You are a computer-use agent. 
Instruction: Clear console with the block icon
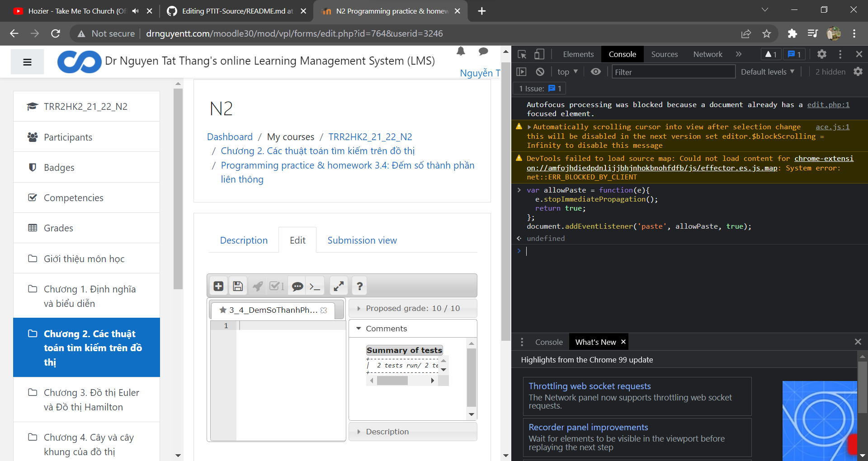540,72
